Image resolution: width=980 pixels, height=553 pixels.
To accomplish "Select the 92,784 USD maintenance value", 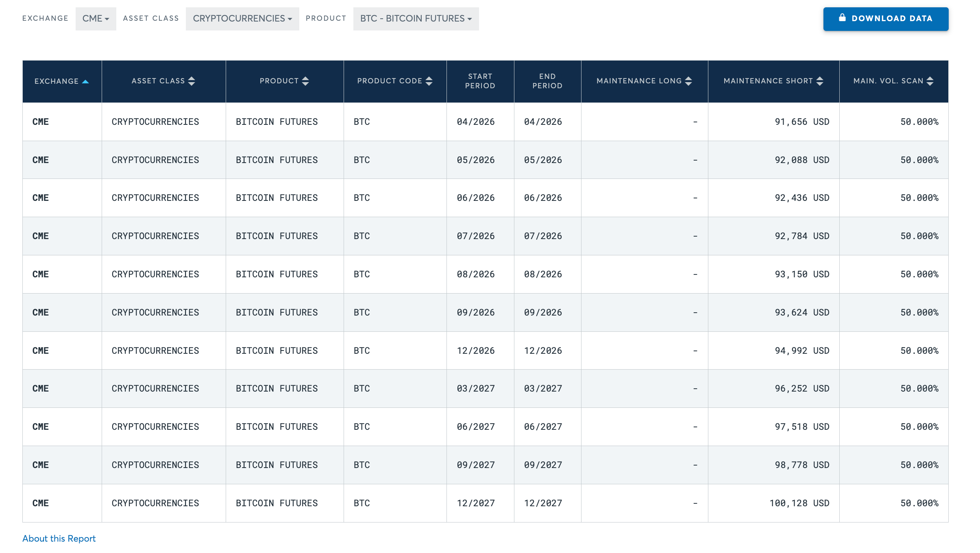I will (x=802, y=236).
